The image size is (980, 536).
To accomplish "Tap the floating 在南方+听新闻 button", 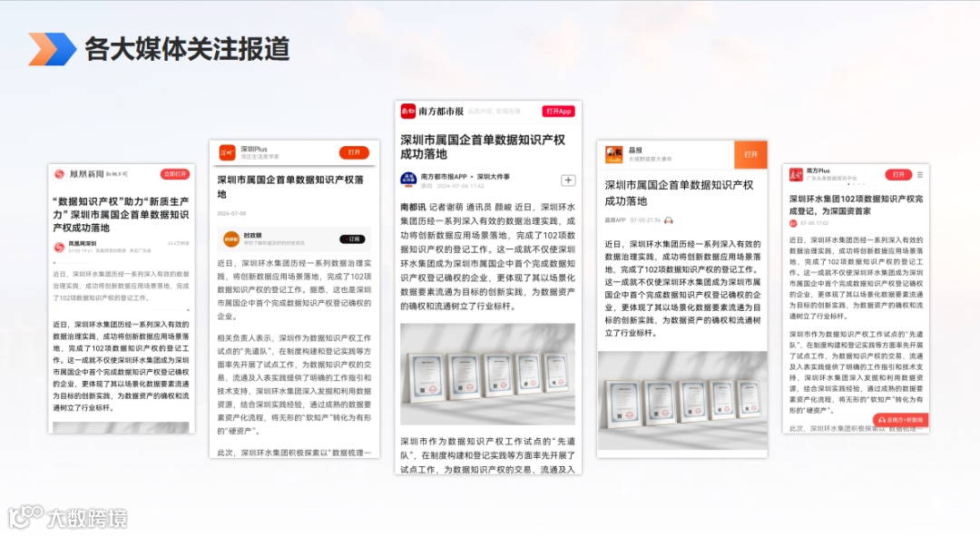I will 900,420.
